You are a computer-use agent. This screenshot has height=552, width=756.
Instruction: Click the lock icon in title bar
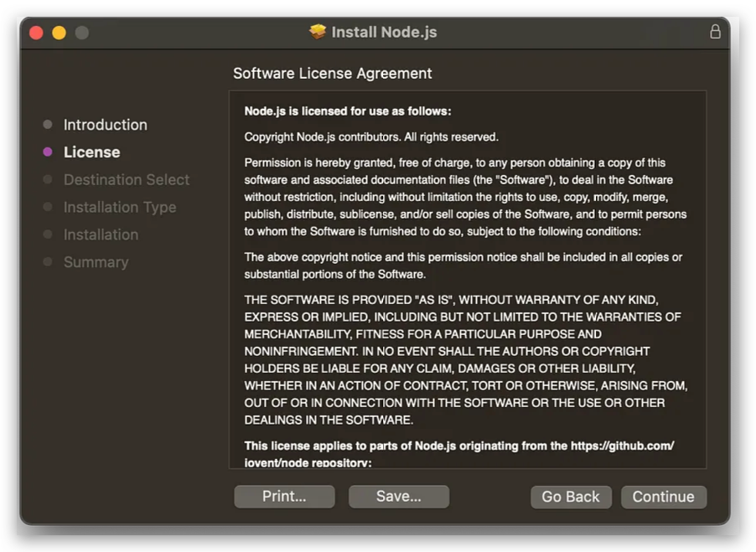[715, 32]
